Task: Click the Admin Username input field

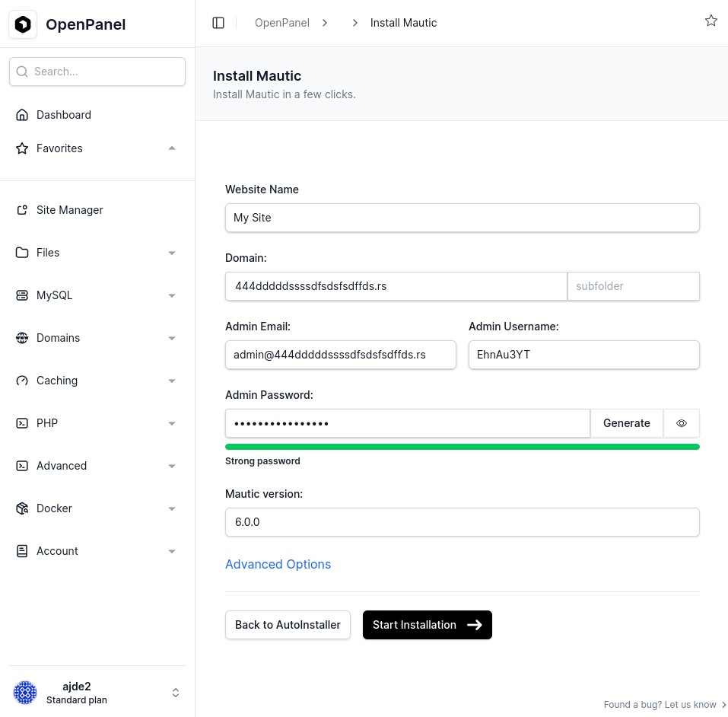Action: coord(584,355)
